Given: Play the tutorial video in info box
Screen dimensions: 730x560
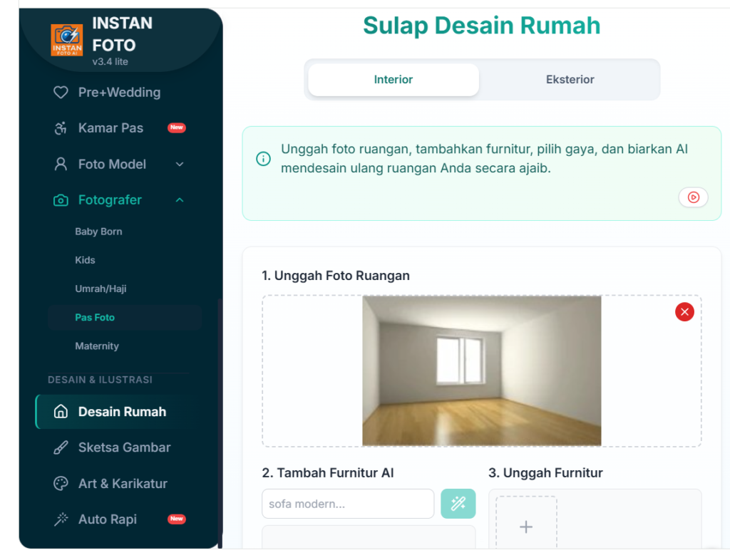Looking at the screenshot, I should 693,197.
